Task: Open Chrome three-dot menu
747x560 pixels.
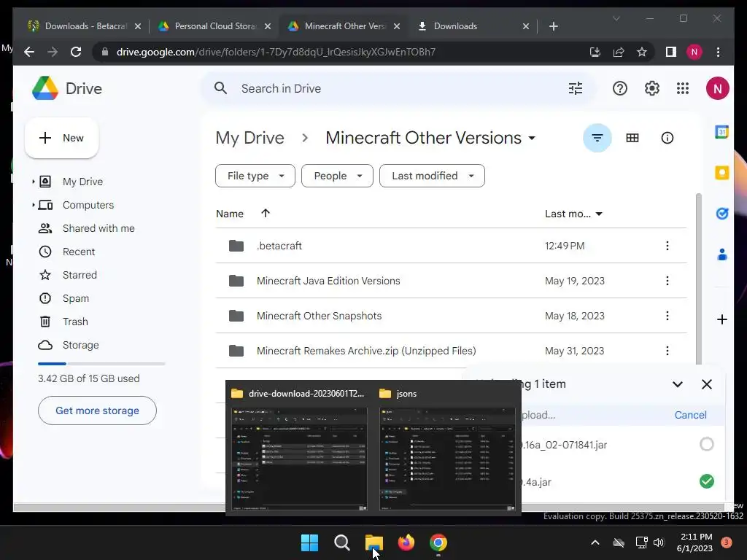Action: click(x=718, y=52)
